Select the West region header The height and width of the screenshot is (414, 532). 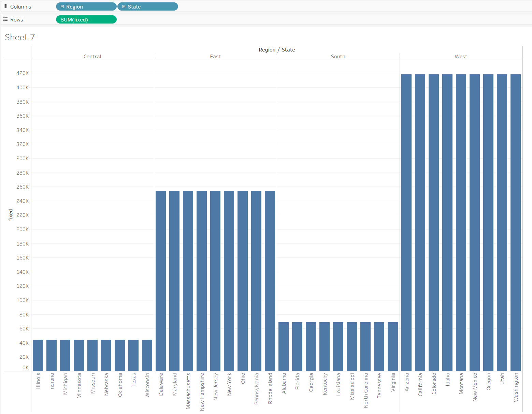tap(461, 57)
